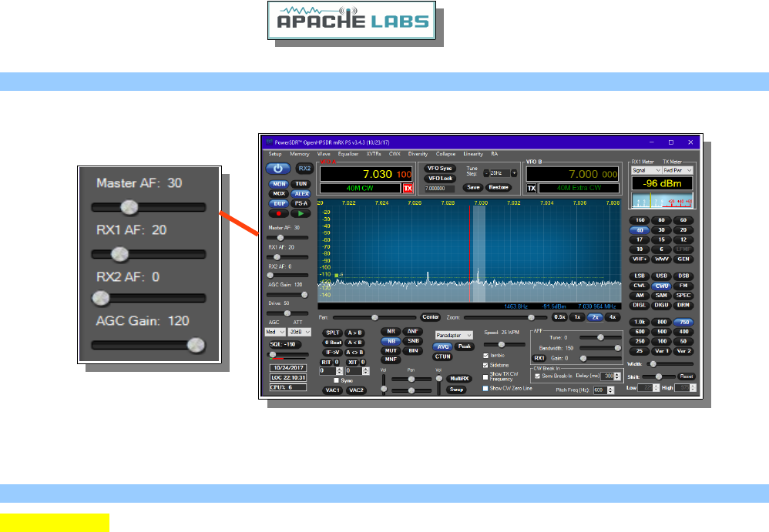Decrease tune step with minus button
Image resolution: width=769 pixels, height=532 pixels.
tap(486, 173)
